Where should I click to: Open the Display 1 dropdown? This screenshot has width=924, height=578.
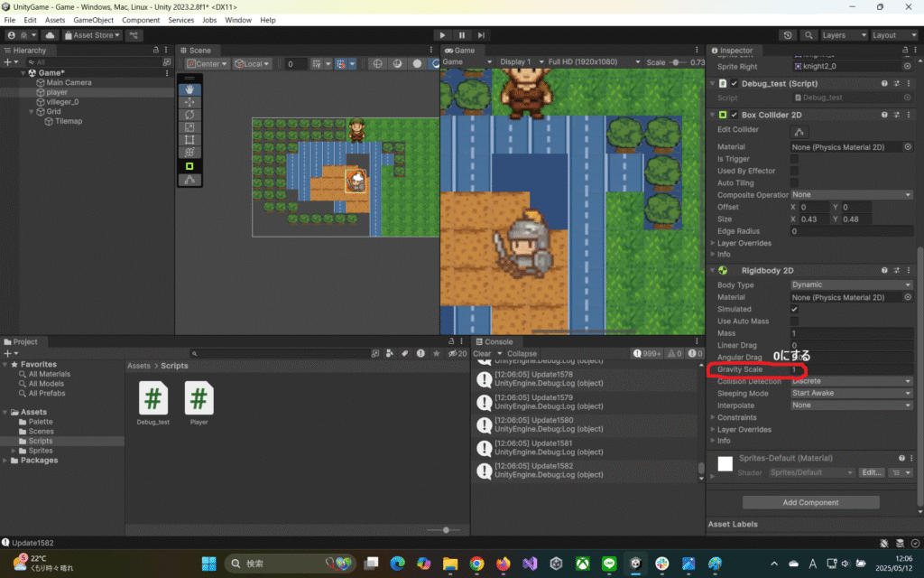pos(522,62)
